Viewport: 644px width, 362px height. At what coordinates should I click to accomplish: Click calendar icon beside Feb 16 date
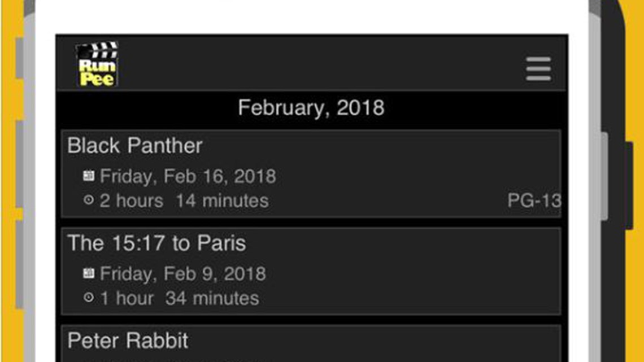click(x=89, y=176)
